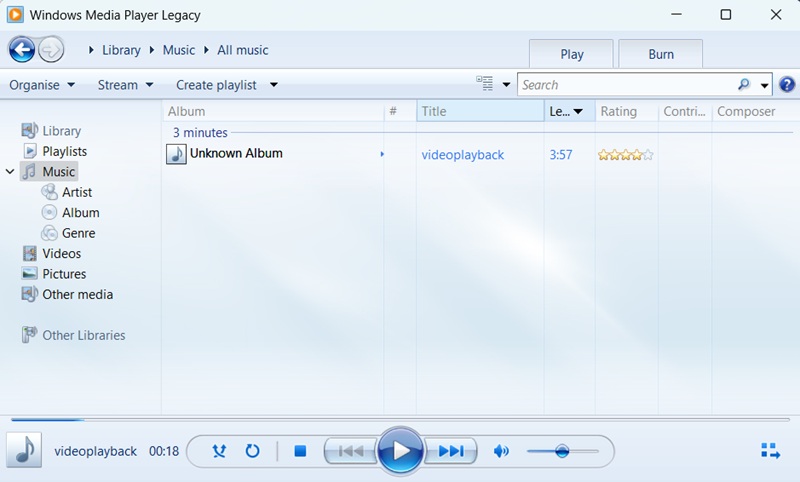Click the View options icon

pyautogui.click(x=485, y=84)
